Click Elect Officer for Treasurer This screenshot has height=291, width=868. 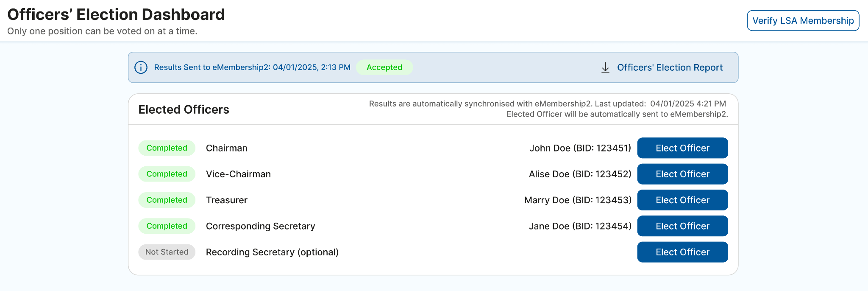[x=682, y=200]
